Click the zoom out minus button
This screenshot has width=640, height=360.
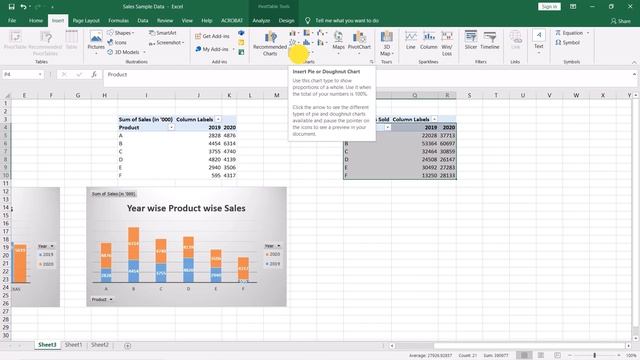(x=570, y=356)
